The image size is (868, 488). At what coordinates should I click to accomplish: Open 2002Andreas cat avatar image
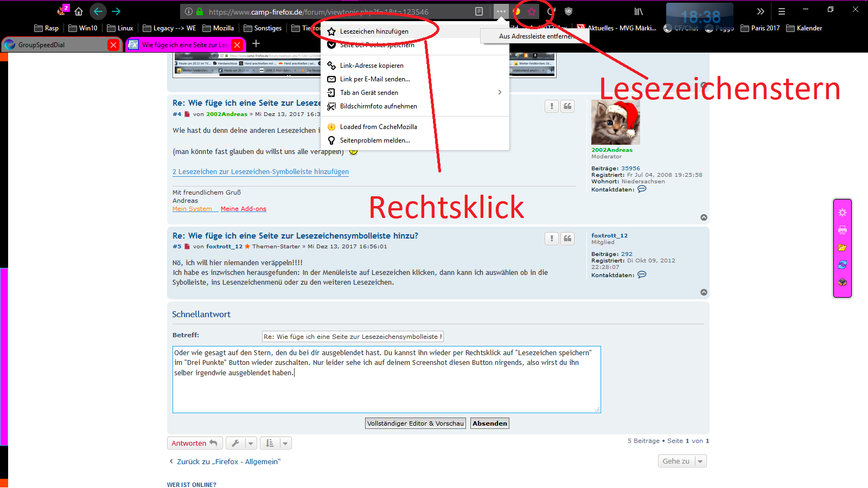pos(616,123)
